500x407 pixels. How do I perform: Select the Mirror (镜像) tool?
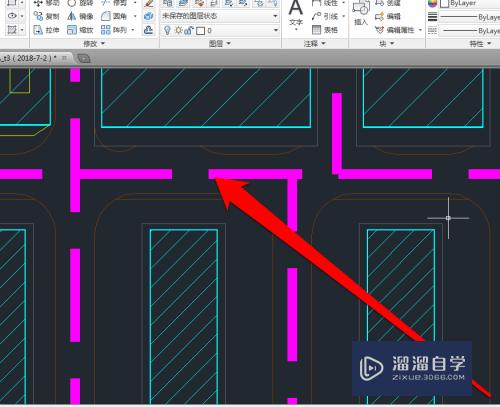(80, 16)
